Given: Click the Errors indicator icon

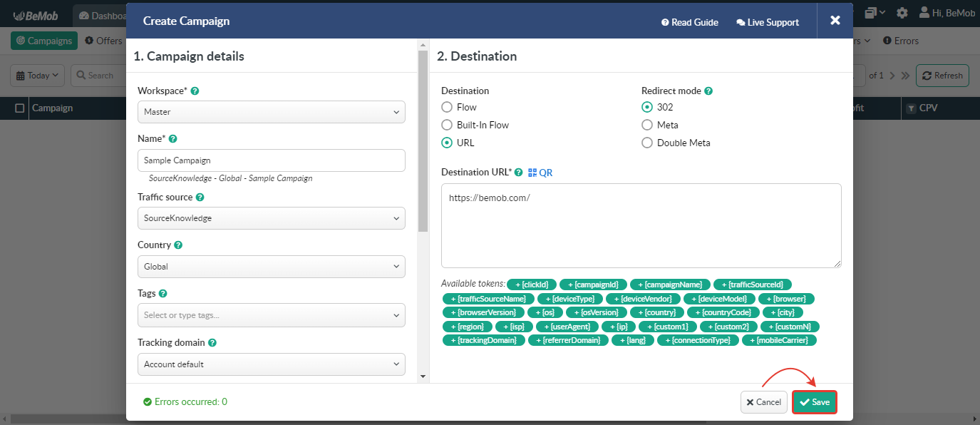Looking at the screenshot, I should (x=887, y=41).
